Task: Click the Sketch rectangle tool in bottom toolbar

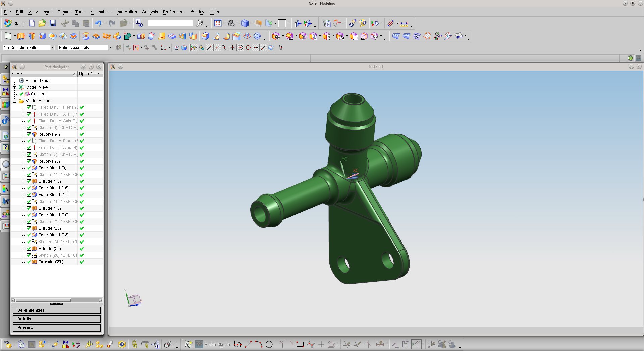Action: [x=300, y=344]
